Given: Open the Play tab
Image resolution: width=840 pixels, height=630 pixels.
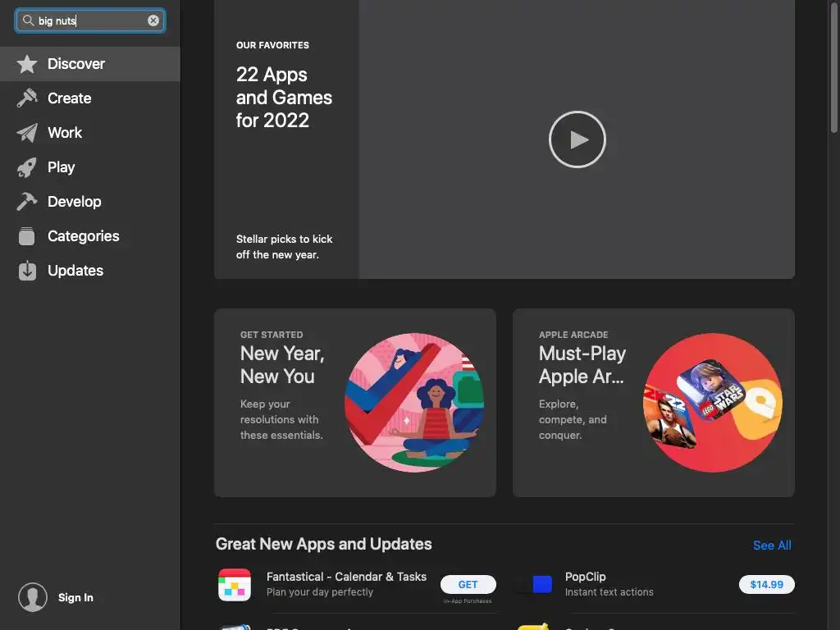Looking at the screenshot, I should click(90, 167).
